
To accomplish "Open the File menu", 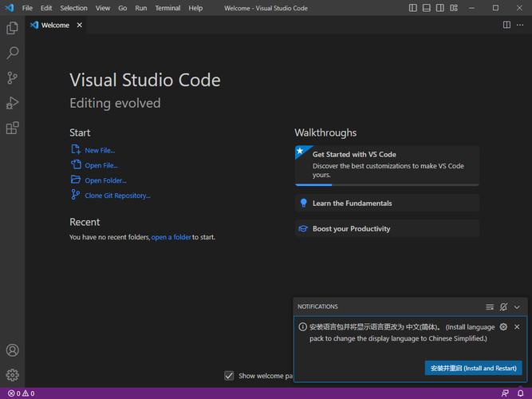I will [27, 8].
